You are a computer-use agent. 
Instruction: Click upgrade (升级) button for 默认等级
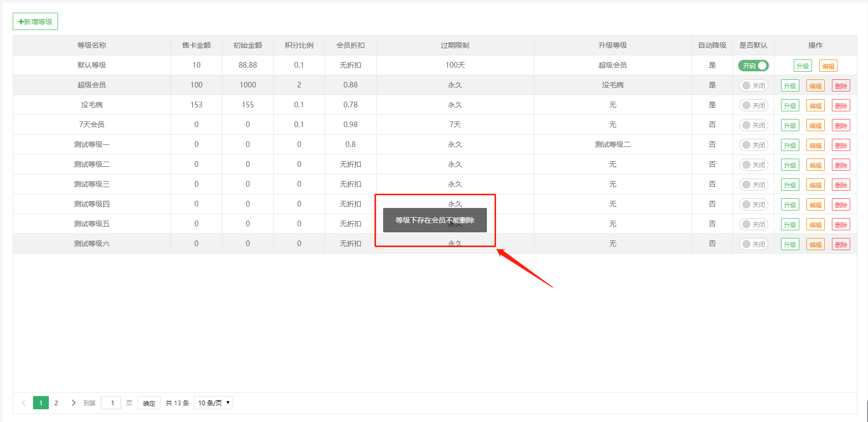(802, 66)
